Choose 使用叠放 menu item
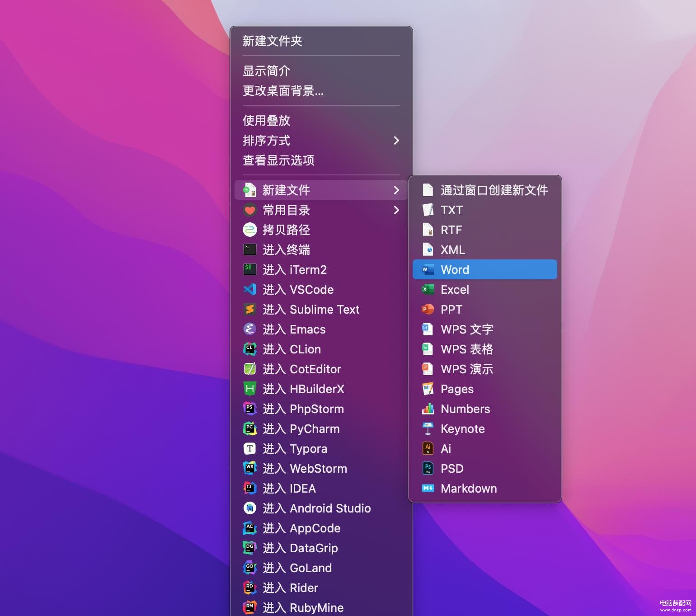 click(x=321, y=121)
